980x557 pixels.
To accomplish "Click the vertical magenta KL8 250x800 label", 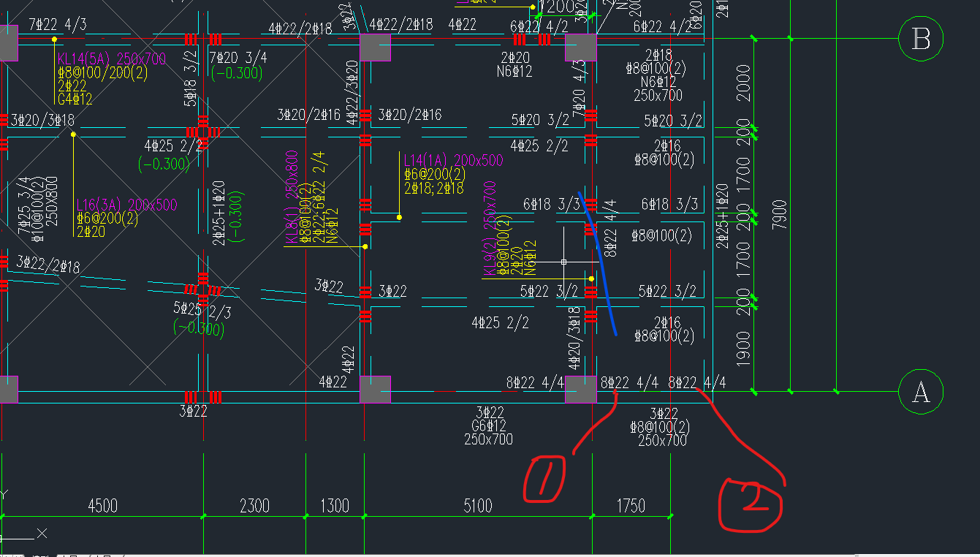I will 292,197.
